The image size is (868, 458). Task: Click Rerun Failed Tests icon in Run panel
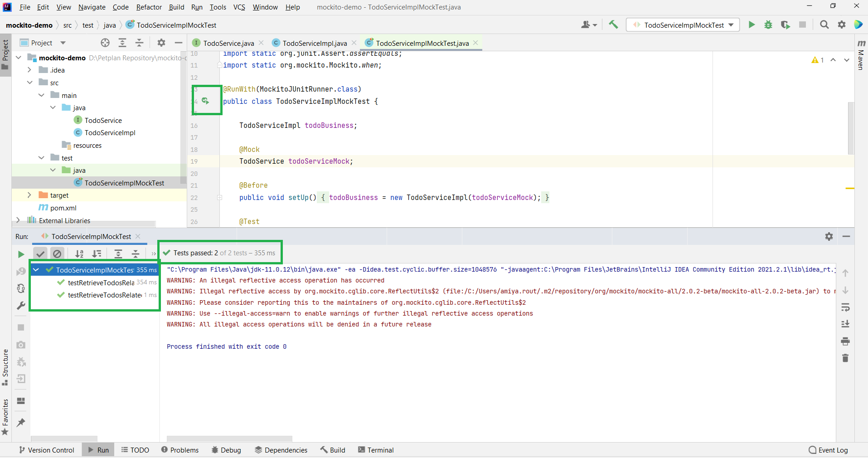(x=21, y=272)
